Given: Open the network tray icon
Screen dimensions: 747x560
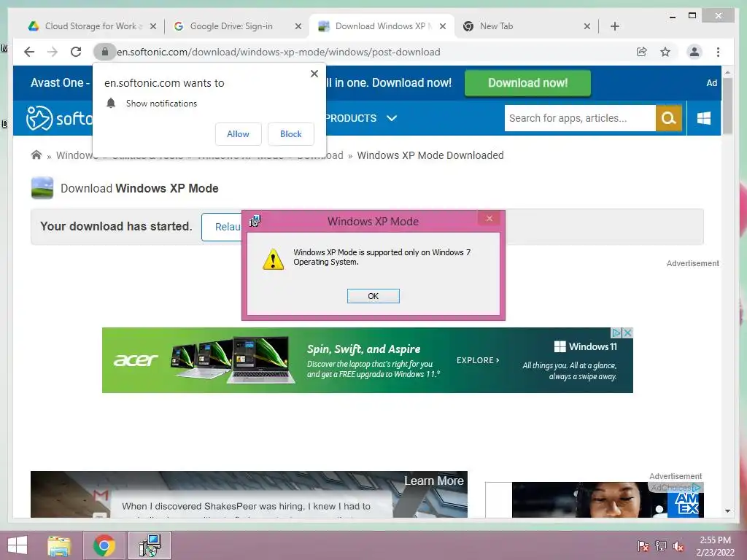Looking at the screenshot, I should 661,546.
